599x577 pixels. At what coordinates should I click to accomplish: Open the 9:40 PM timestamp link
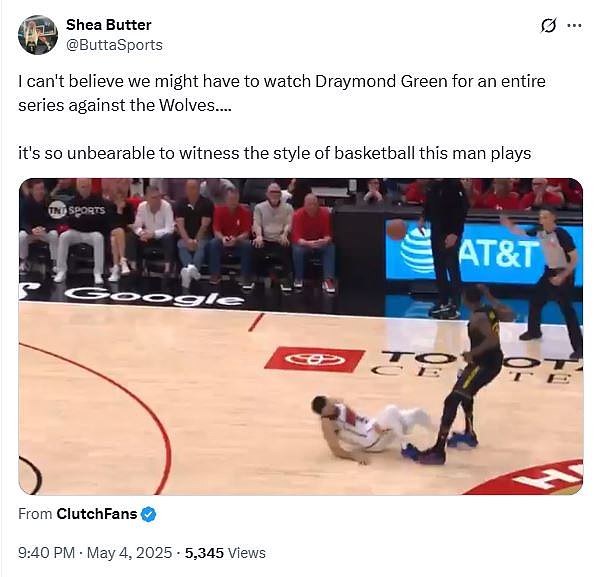point(46,553)
